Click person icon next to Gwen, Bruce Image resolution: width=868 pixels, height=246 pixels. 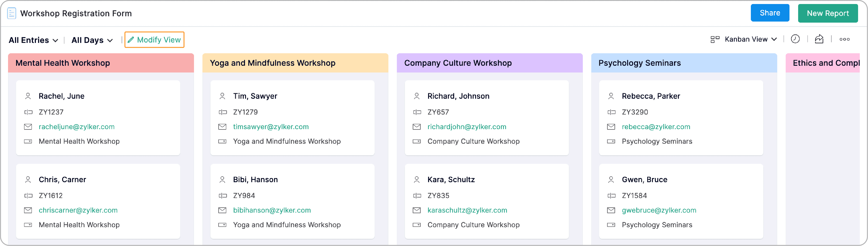click(611, 180)
